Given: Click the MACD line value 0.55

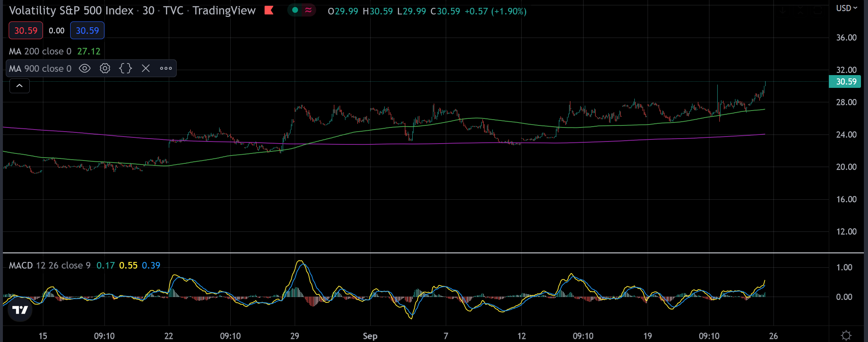Looking at the screenshot, I should 128,265.
